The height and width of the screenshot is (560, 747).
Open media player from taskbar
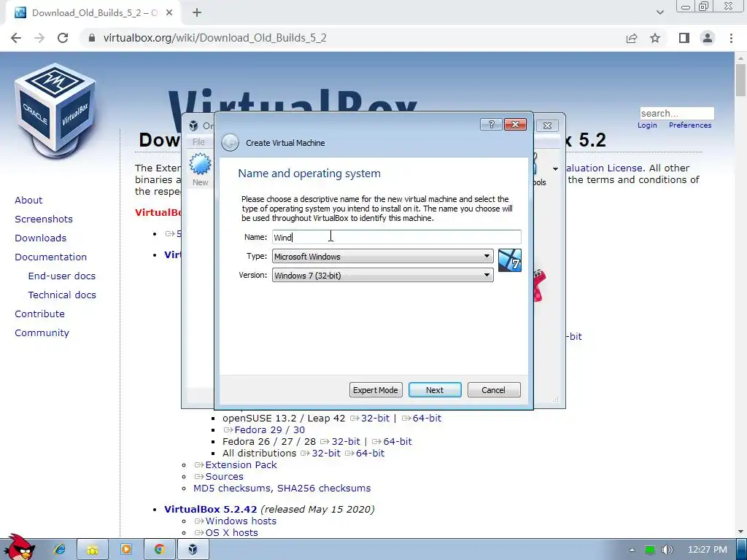tap(125, 550)
